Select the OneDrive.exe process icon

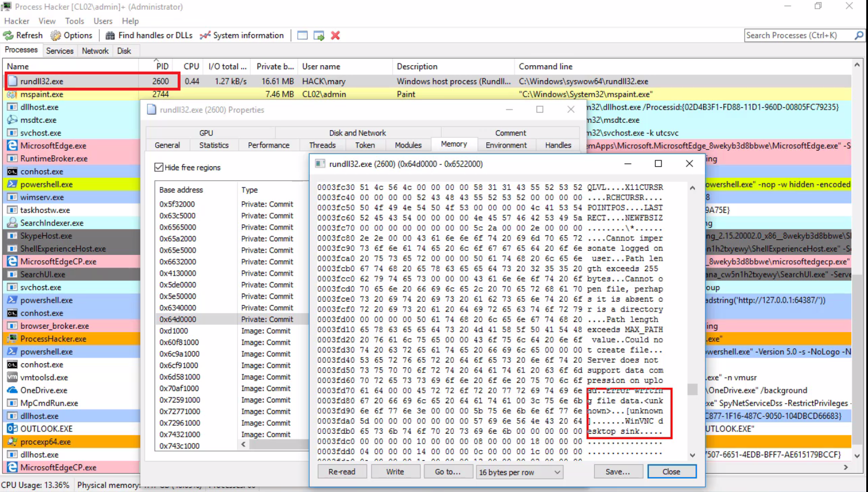pos(12,390)
